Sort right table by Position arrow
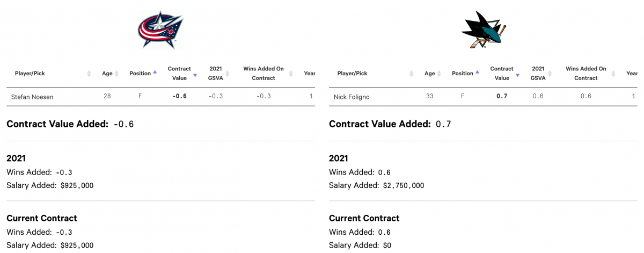This screenshot has width=644, height=253. coord(477,72)
